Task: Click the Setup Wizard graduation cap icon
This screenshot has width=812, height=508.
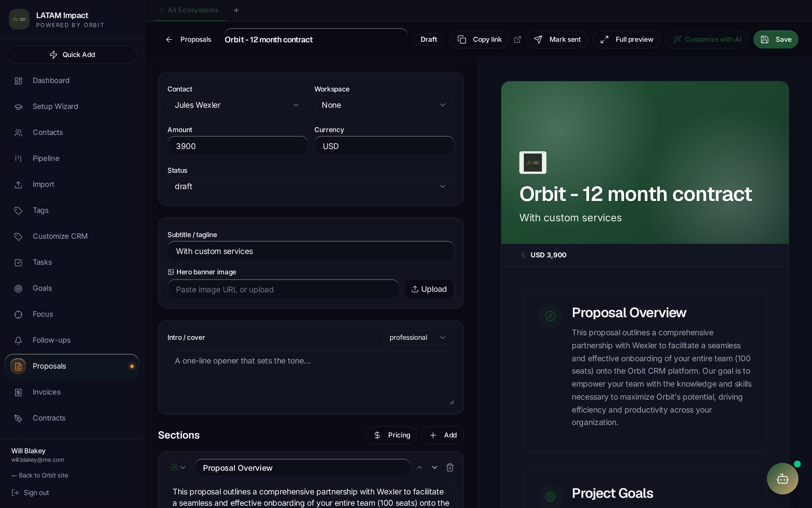Action: click(18, 106)
